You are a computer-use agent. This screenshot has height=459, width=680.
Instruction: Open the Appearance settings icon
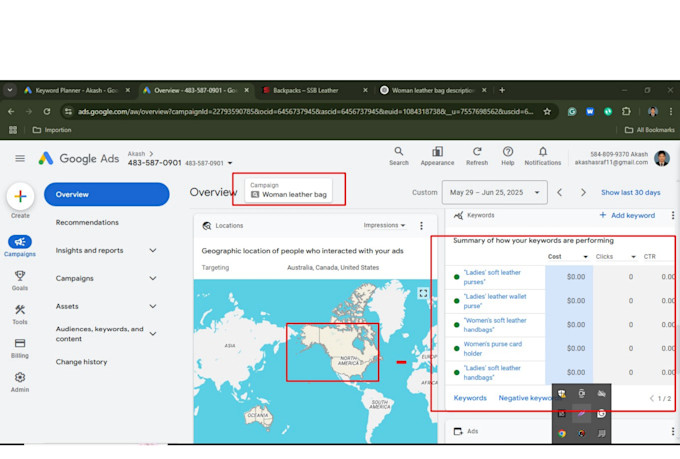point(437,156)
